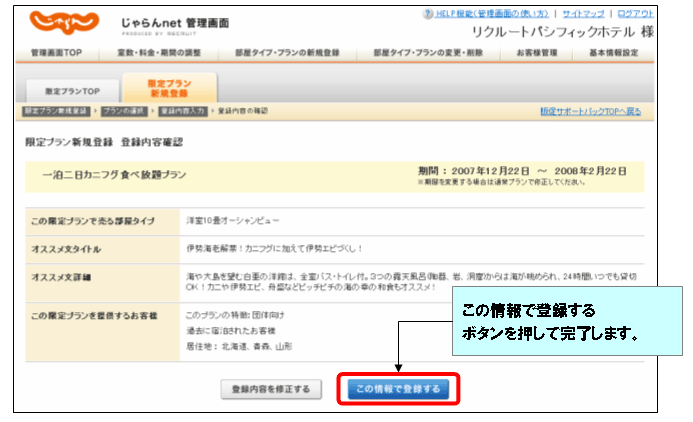Screen dimensions: 693x422
Task: Open the HELP機能 link
Action: click(492, 14)
